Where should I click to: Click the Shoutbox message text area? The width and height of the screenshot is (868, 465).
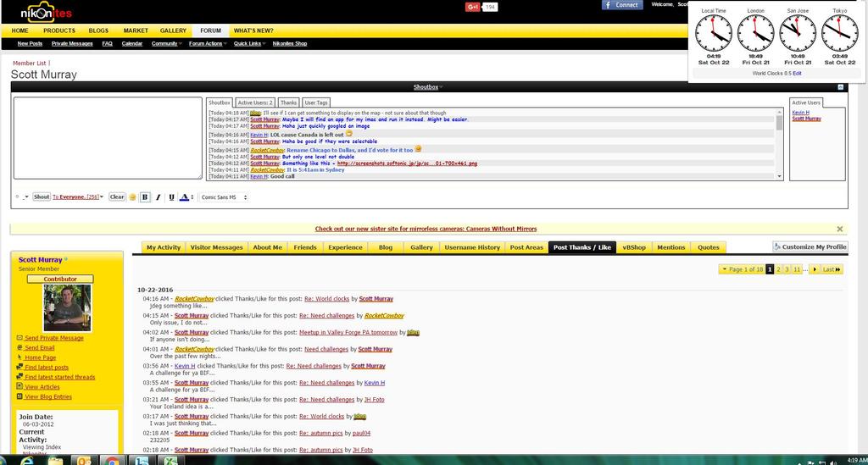[108, 139]
